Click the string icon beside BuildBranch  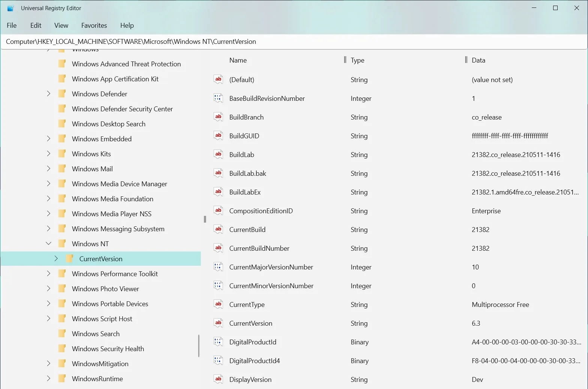click(x=218, y=117)
